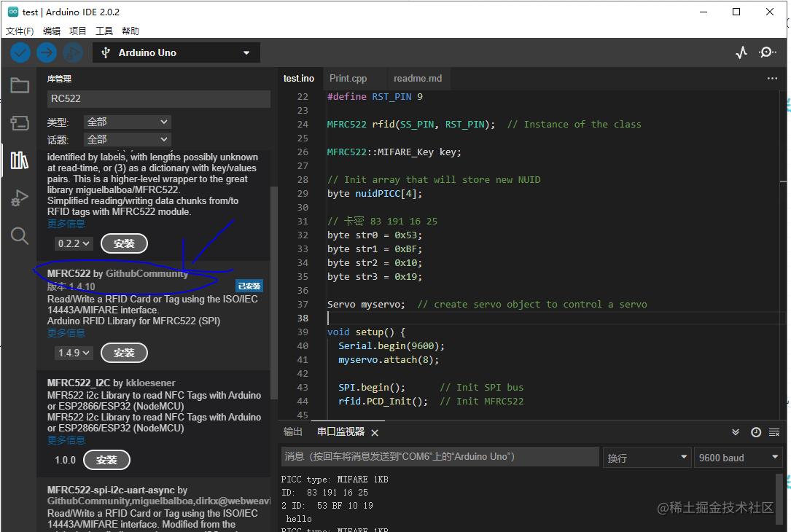Click the 'void setup() {' code line
Screen dimensions: 791x532
pos(366,332)
